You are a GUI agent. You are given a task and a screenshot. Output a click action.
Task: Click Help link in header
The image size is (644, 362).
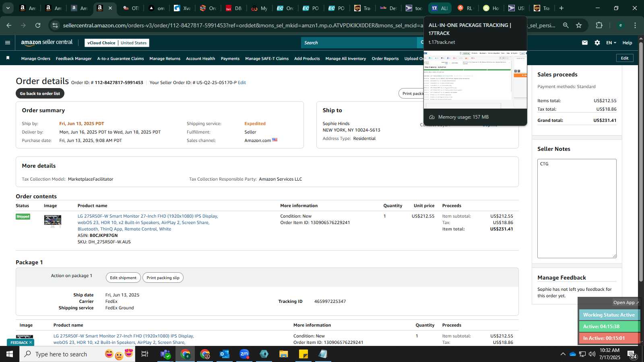click(627, 43)
